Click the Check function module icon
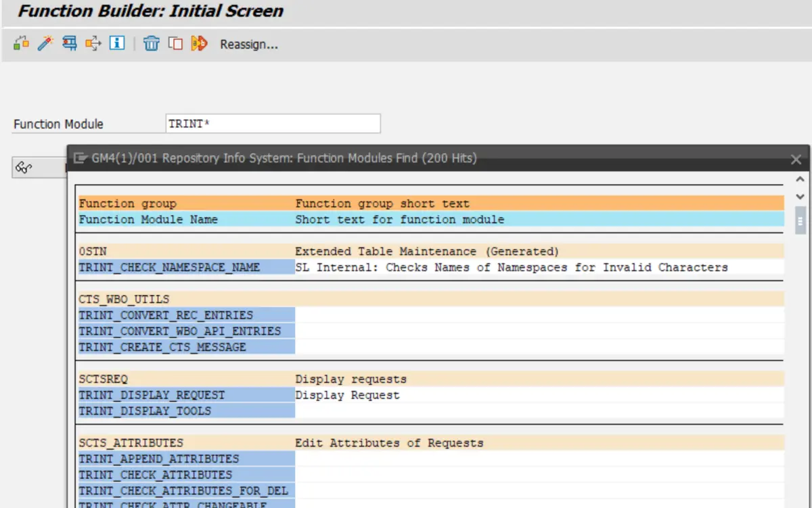Image resolution: width=812 pixels, height=508 pixels. [22, 44]
